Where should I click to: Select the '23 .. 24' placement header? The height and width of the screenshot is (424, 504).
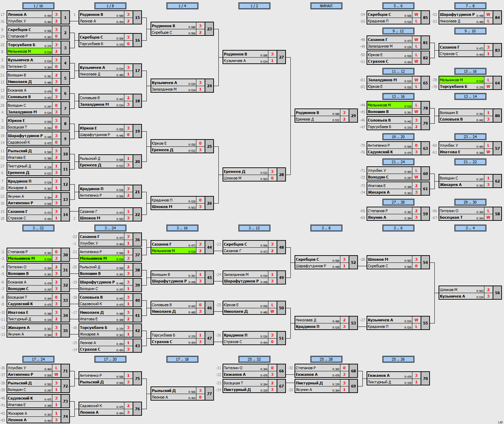click(x=470, y=137)
